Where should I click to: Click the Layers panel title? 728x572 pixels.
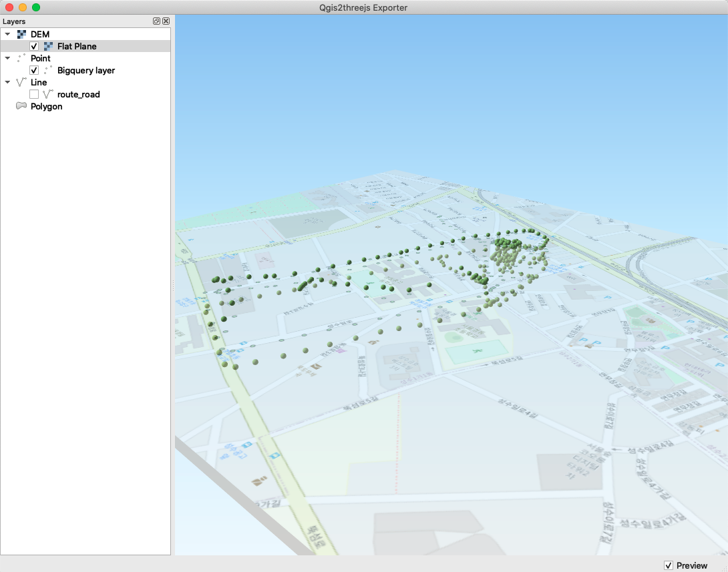(x=14, y=21)
